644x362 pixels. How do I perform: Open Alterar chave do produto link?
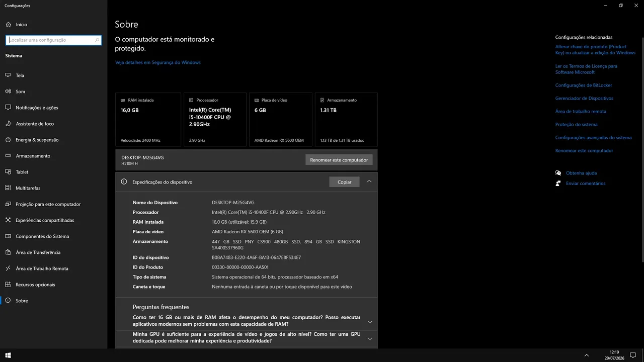(595, 50)
